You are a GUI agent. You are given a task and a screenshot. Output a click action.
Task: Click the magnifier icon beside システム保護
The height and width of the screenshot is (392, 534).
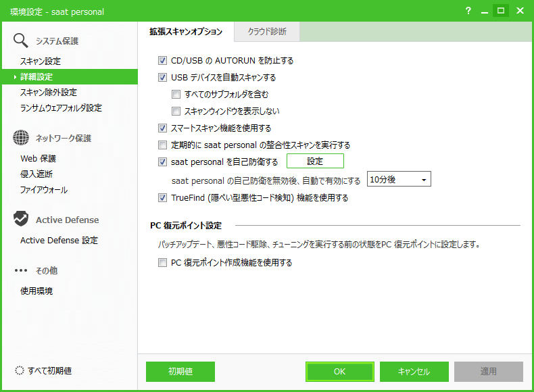point(20,41)
